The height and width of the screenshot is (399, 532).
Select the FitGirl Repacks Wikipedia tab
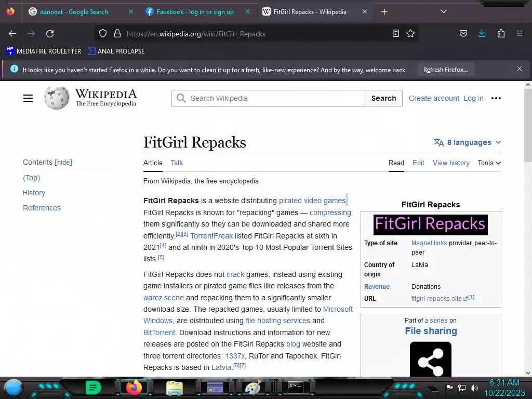[x=310, y=12]
